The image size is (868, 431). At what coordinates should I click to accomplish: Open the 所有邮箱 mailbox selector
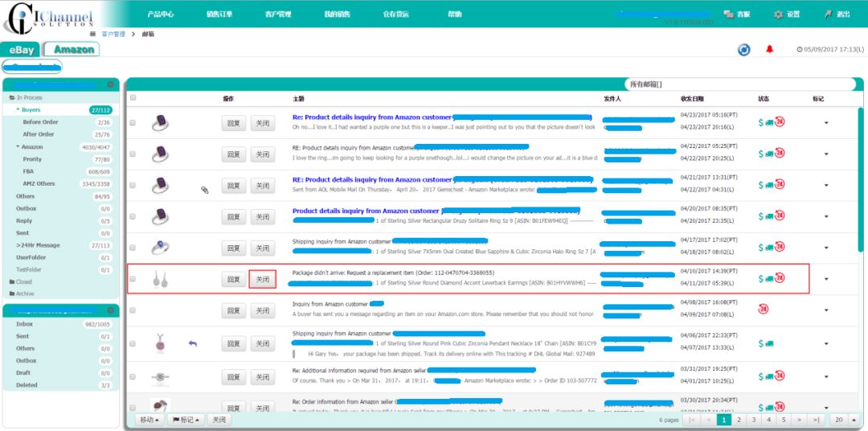tap(741, 84)
